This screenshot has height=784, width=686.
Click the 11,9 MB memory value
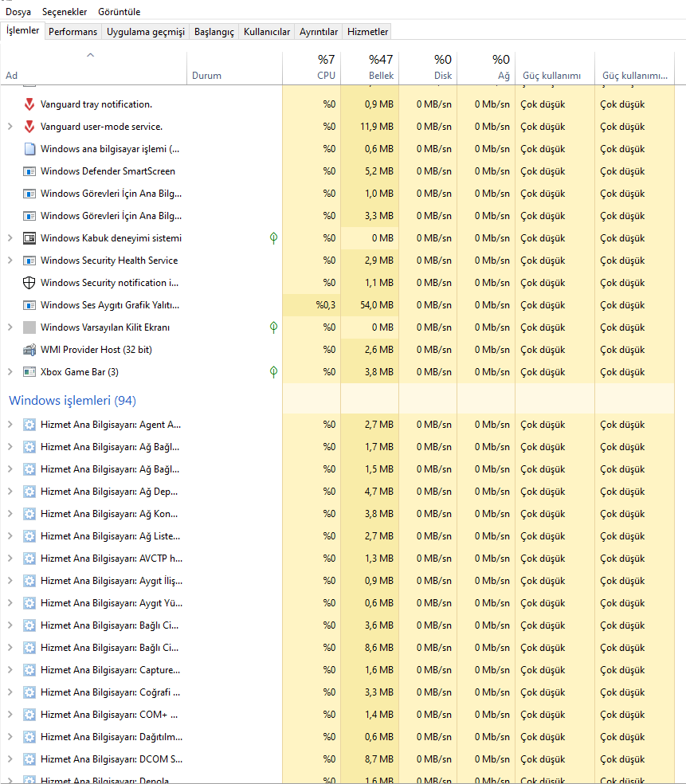point(377,127)
